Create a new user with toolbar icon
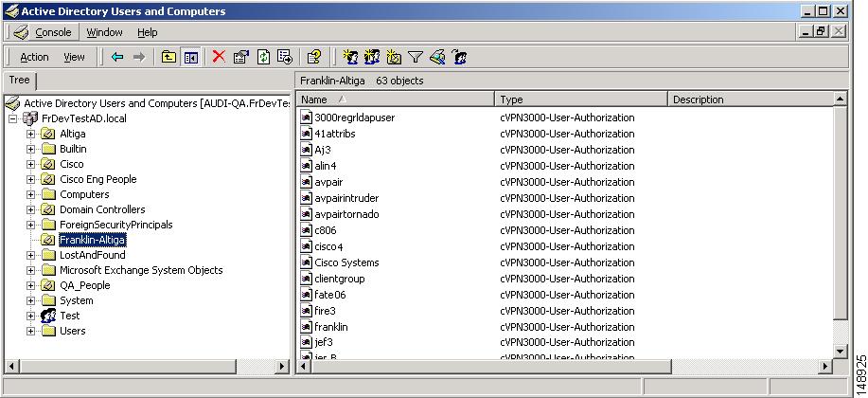The width and height of the screenshot is (868, 398). (x=350, y=57)
